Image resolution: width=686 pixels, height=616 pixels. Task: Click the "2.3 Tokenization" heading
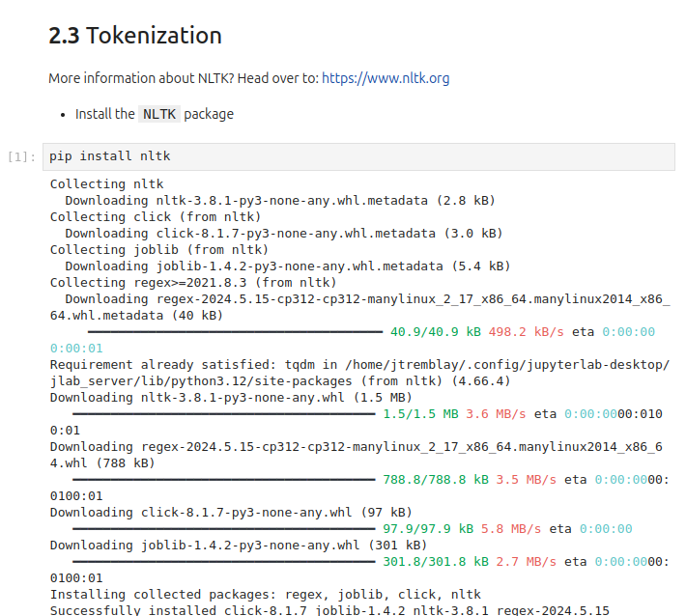pyautogui.click(x=135, y=36)
